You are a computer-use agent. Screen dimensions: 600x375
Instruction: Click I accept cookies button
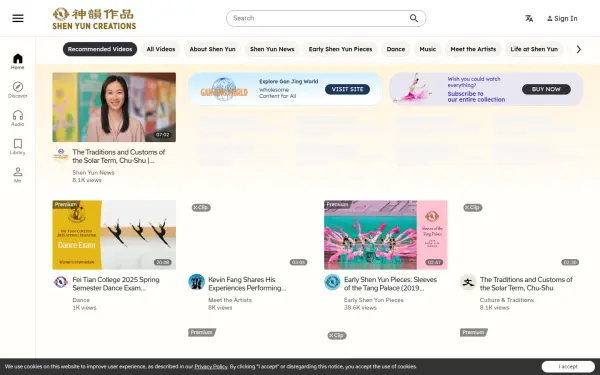coord(568,367)
